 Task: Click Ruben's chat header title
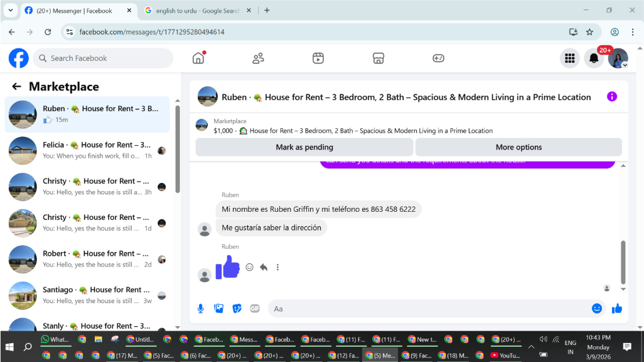point(406,97)
